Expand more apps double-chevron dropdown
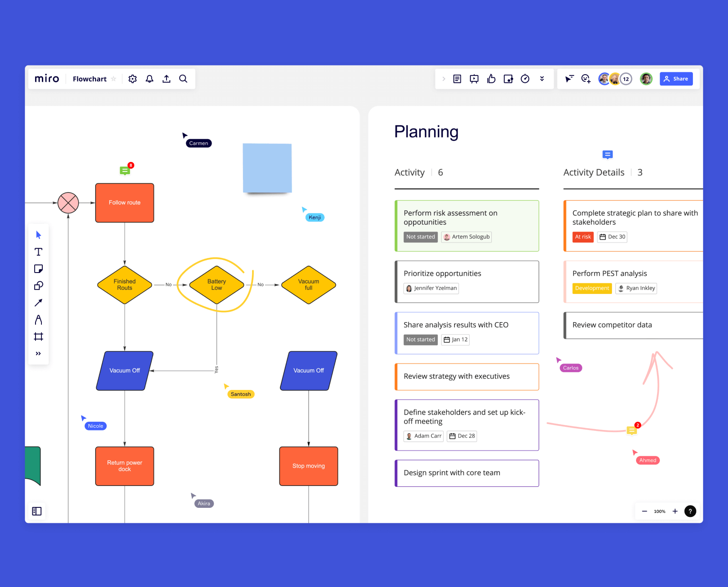The height and width of the screenshot is (587, 728). [542, 79]
